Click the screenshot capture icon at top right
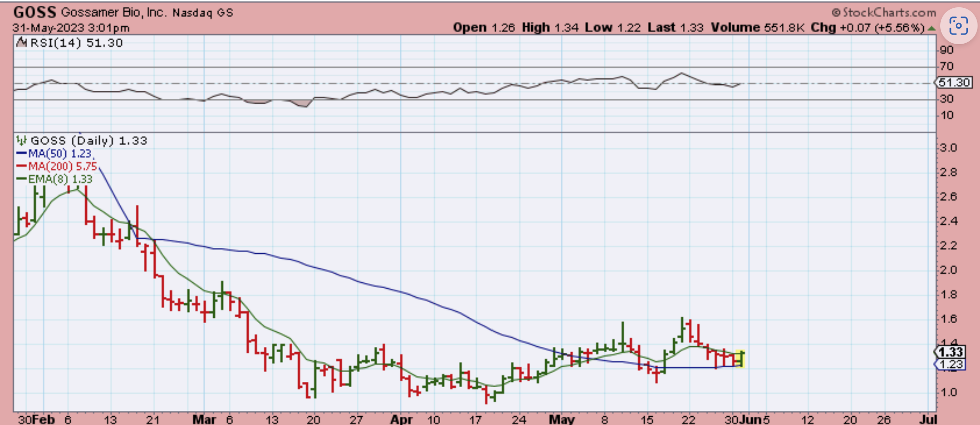 point(958,26)
